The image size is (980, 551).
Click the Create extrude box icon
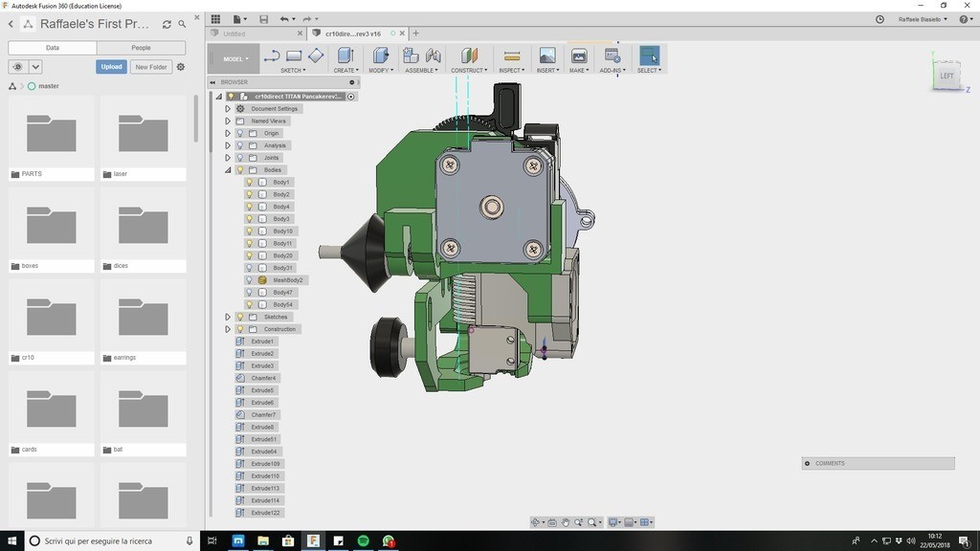(x=345, y=55)
